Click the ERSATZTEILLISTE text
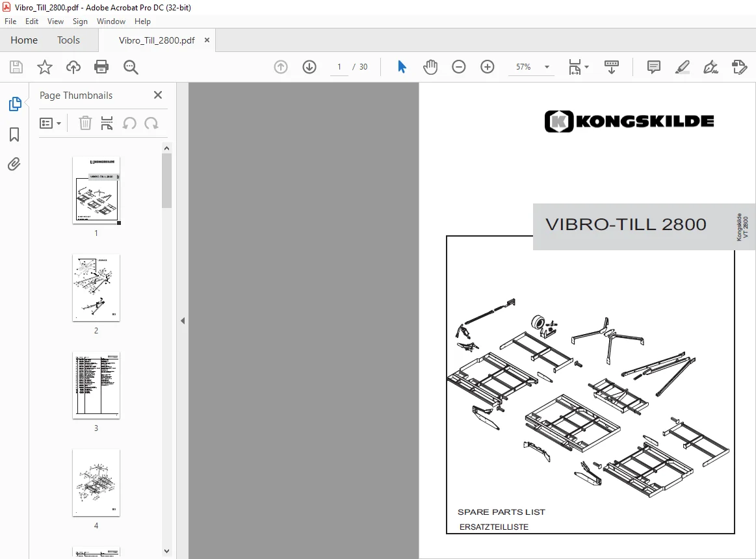This screenshot has width=756, height=559. point(494,526)
